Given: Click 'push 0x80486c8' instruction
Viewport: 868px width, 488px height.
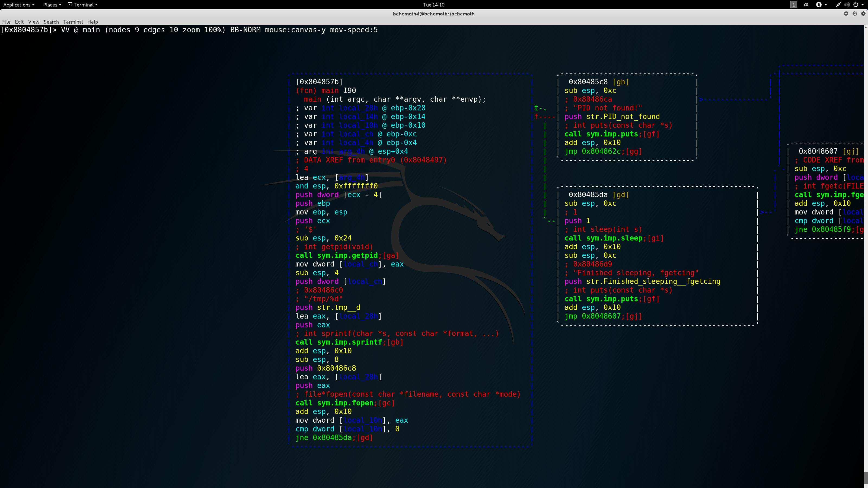Looking at the screenshot, I should 326,368.
